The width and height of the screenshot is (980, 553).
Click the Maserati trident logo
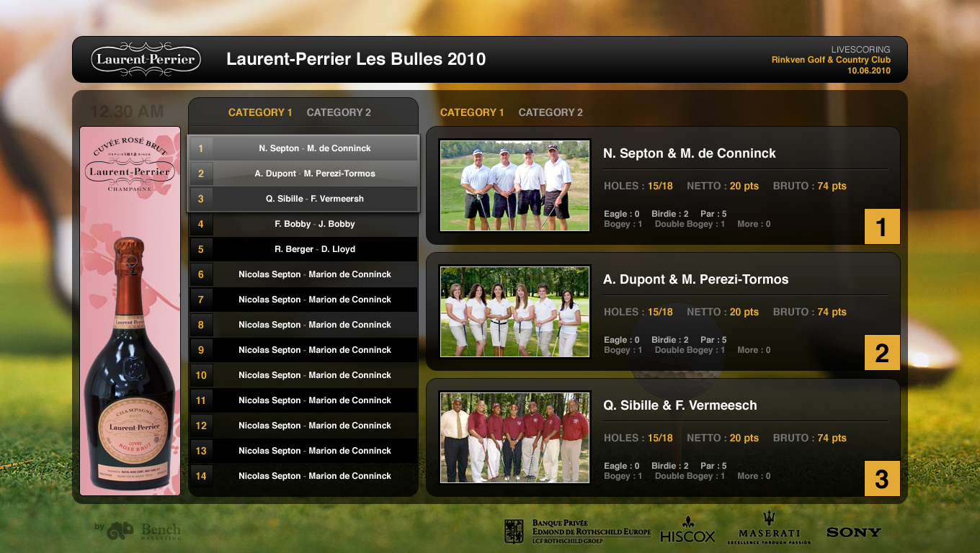tap(770, 528)
